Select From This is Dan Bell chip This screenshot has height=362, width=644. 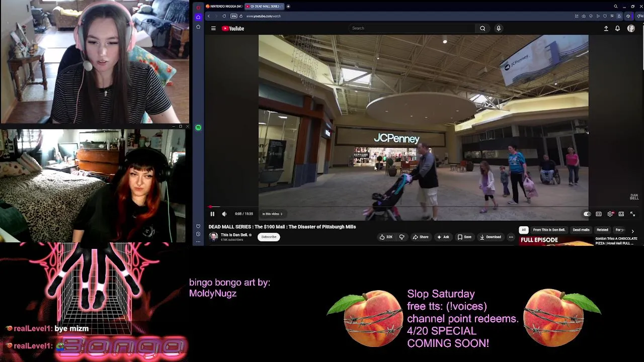[549, 230]
